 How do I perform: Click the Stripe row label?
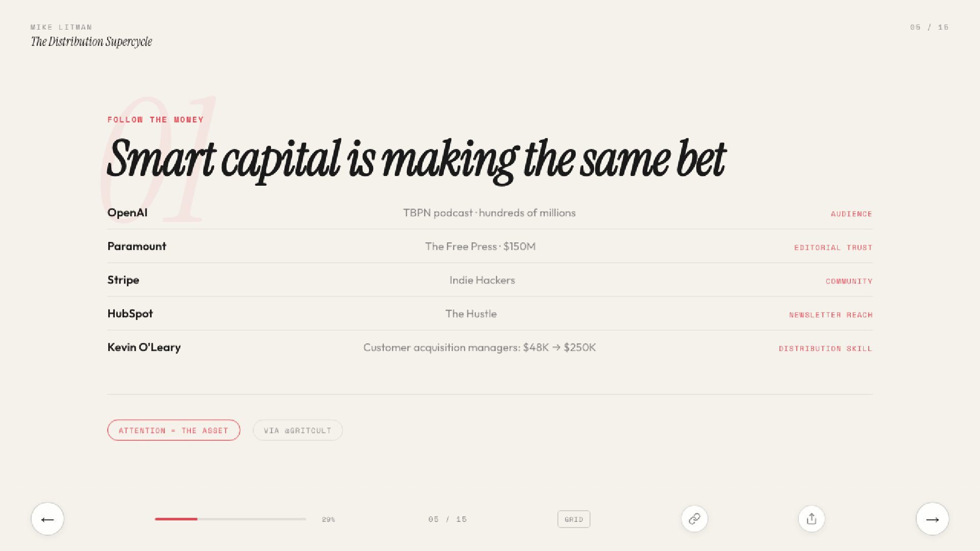123,280
